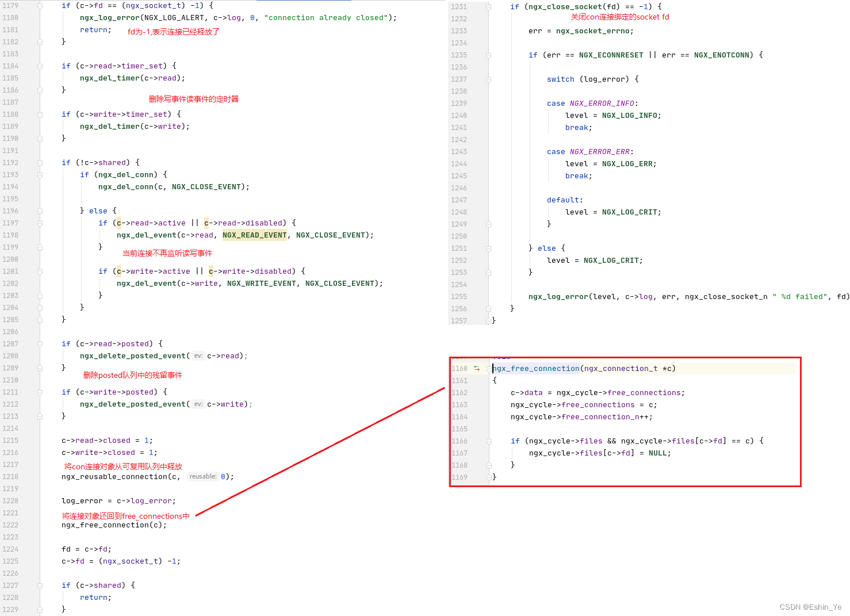The width and height of the screenshot is (850, 616).
Task: Click ngx_socket_errno on line 1233
Action: [592, 31]
